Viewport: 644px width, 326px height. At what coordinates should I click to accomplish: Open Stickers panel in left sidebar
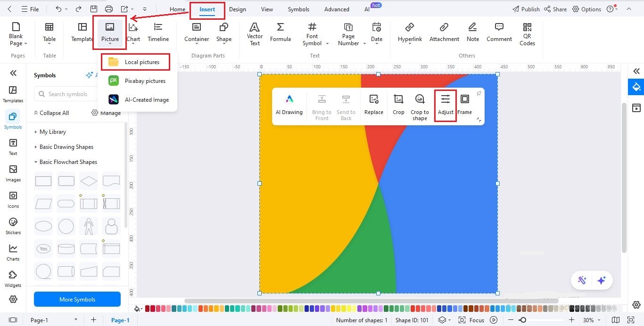point(13,226)
